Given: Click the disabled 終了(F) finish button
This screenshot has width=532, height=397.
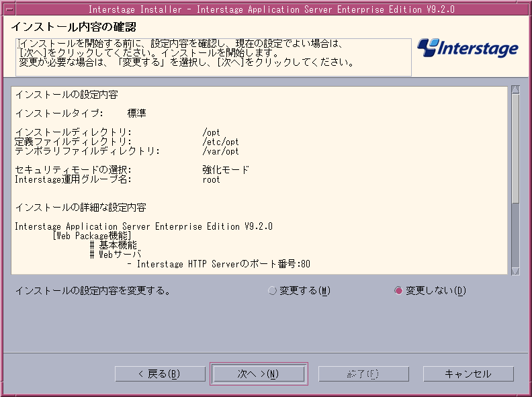Looking at the screenshot, I should 363,374.
